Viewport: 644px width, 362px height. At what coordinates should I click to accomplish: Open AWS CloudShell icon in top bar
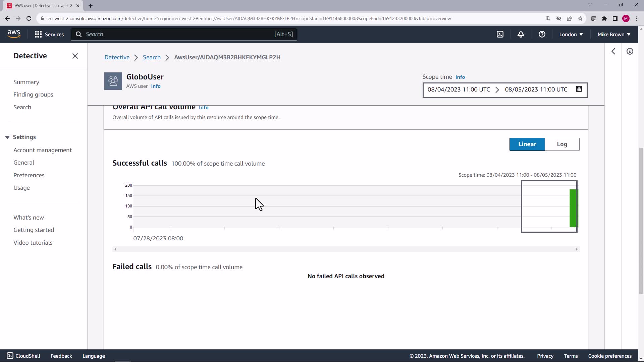click(x=500, y=34)
